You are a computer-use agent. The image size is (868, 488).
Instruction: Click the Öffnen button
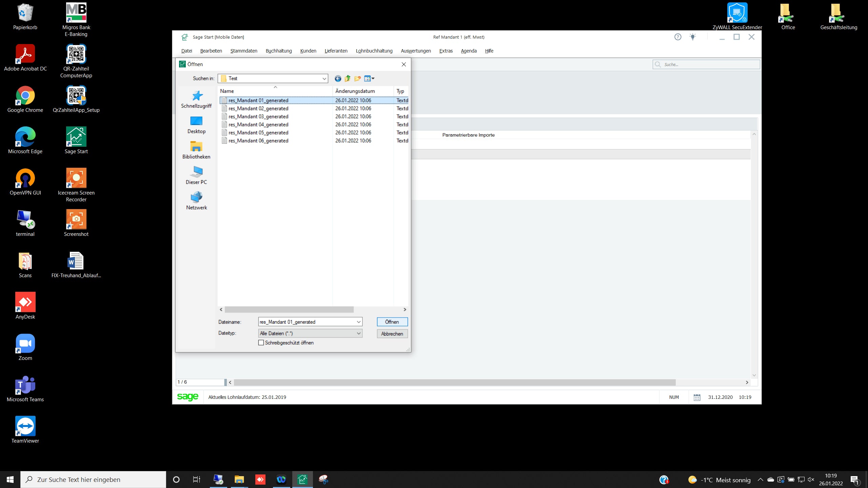392,322
